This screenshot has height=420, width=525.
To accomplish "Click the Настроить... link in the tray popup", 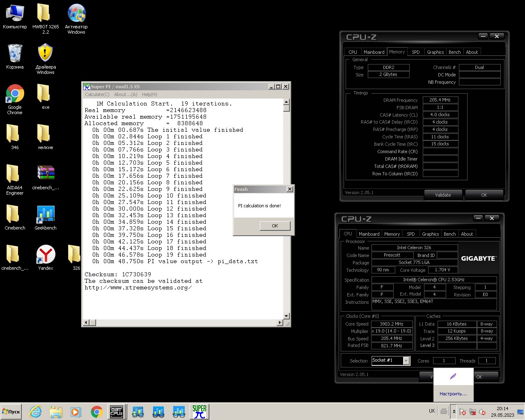I will tap(453, 394).
